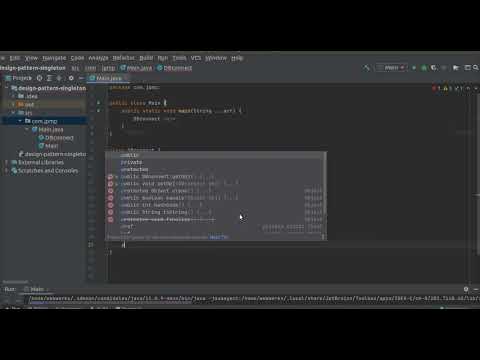Open the Run menu

[x=163, y=58]
